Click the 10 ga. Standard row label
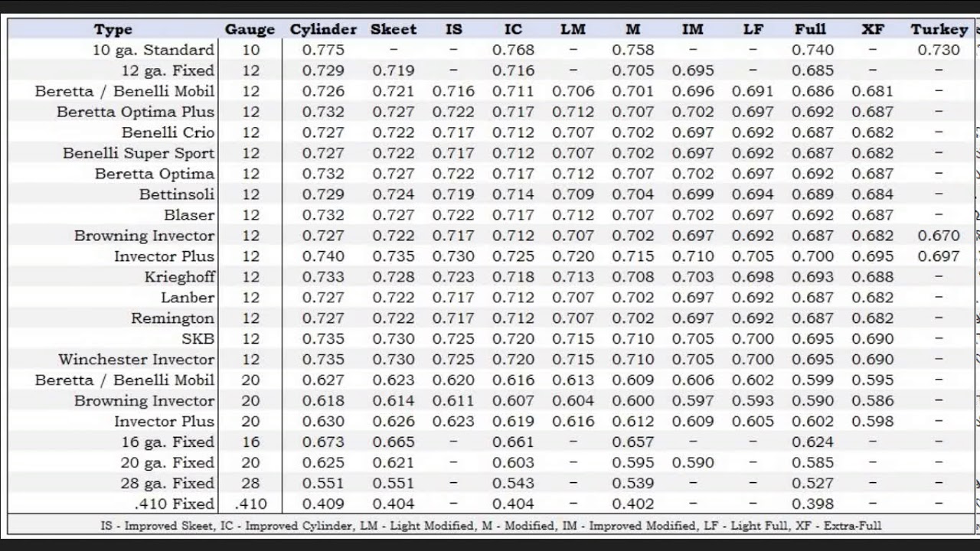This screenshot has height=551, width=980. 153,50
